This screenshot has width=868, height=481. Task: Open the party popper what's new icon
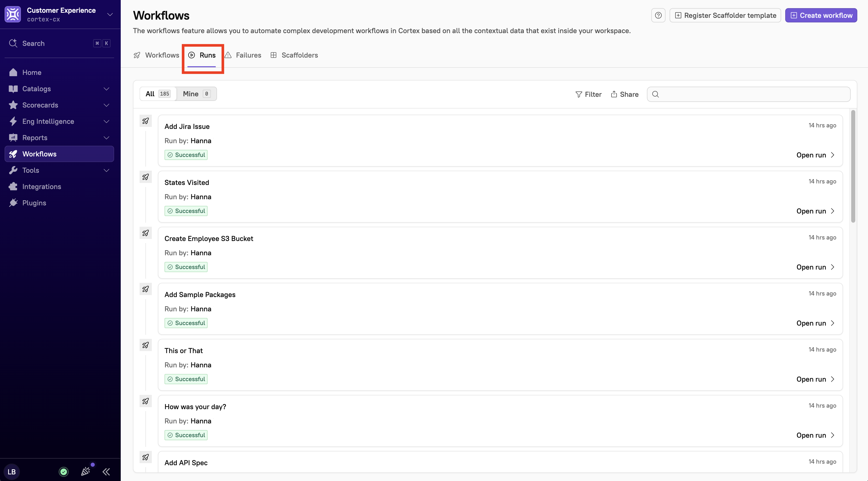click(86, 471)
